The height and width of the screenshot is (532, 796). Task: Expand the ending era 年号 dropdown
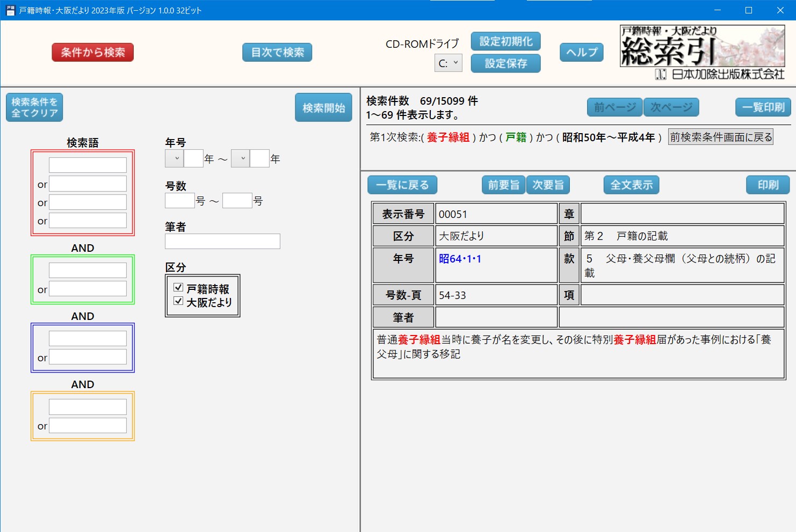241,158
